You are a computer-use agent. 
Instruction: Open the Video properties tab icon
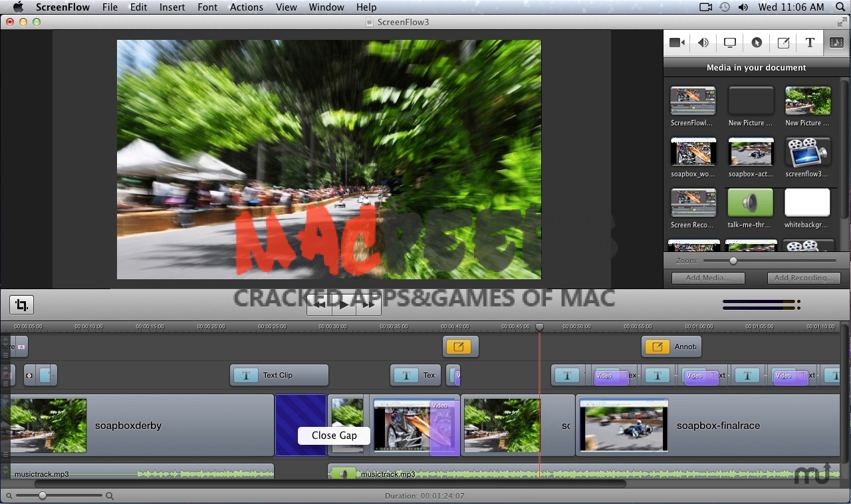tap(677, 43)
